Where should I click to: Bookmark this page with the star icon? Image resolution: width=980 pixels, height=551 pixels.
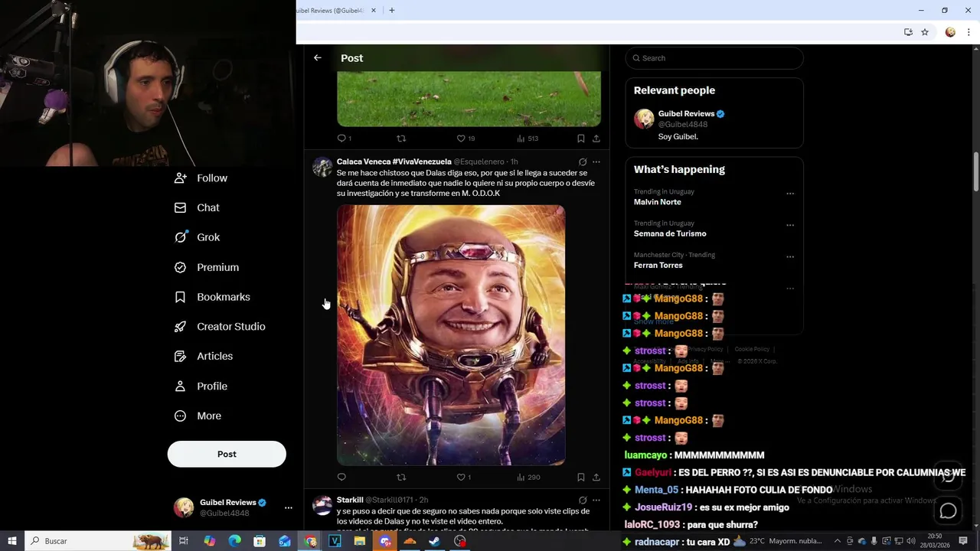(925, 32)
